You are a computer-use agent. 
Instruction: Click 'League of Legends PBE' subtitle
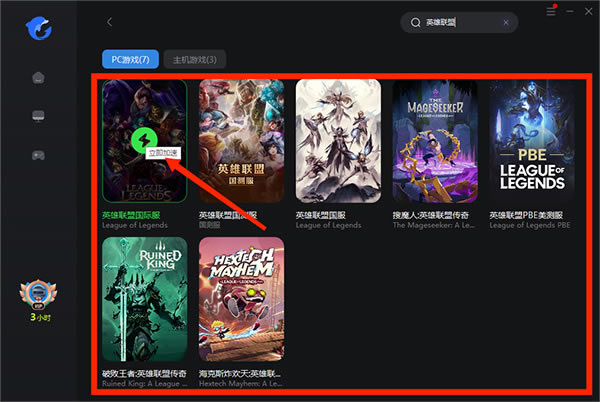(530, 225)
